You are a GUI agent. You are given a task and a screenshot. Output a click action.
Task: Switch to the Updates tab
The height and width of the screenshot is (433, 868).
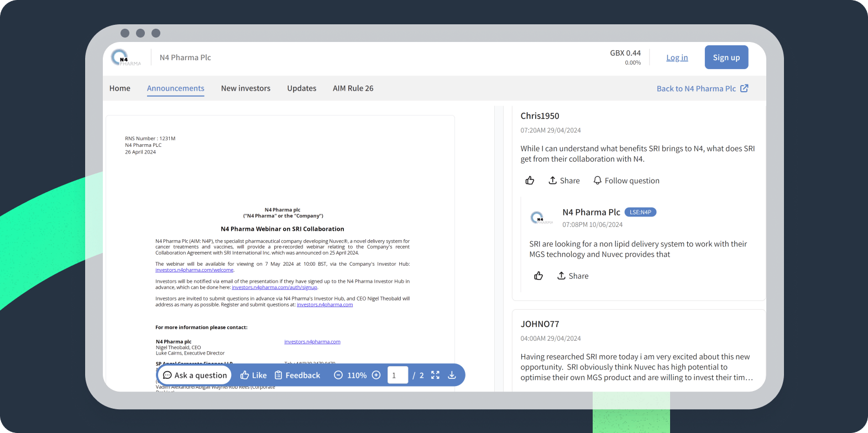[x=302, y=88]
